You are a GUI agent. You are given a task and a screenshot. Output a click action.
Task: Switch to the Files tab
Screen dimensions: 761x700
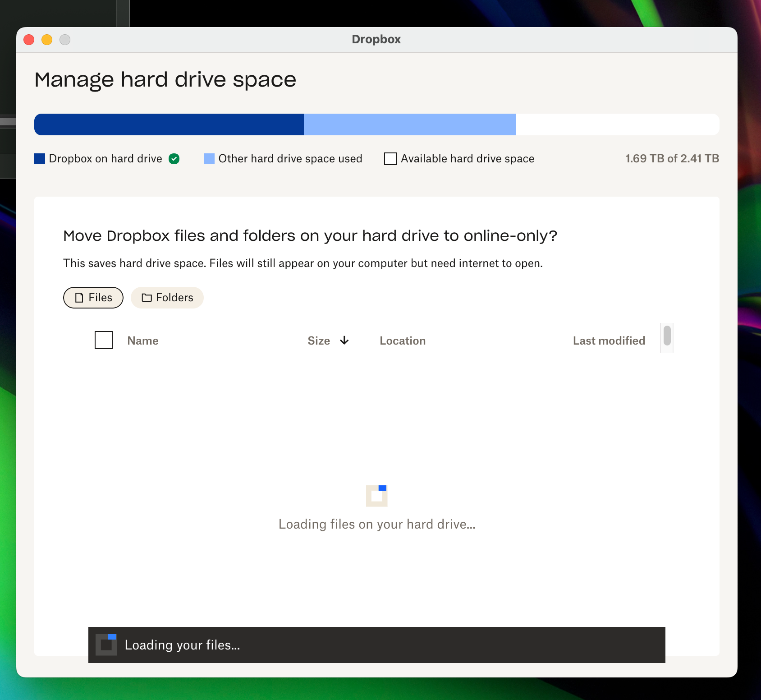point(93,298)
